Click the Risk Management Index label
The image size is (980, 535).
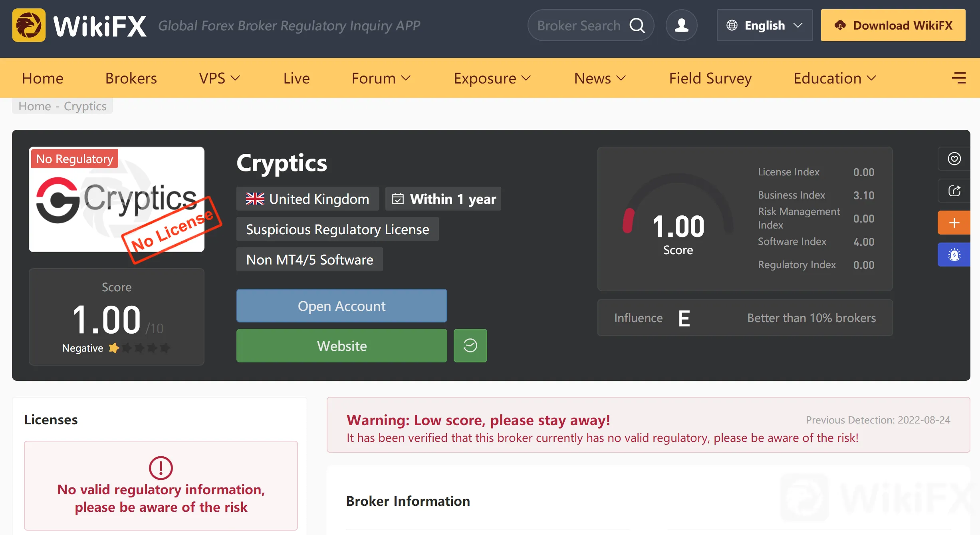tap(799, 218)
